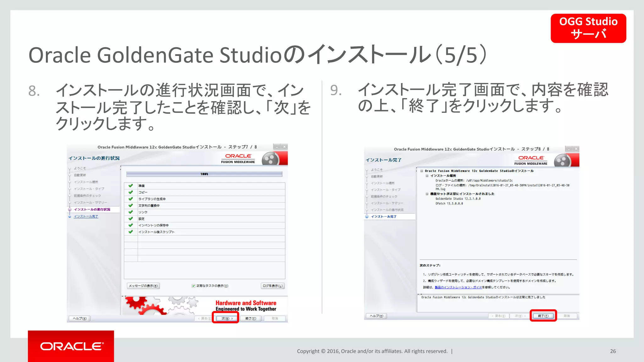Viewport: 644px width, 362px height.
Task: Click the Oracleホームの場所 path line
Action: coord(474,181)
